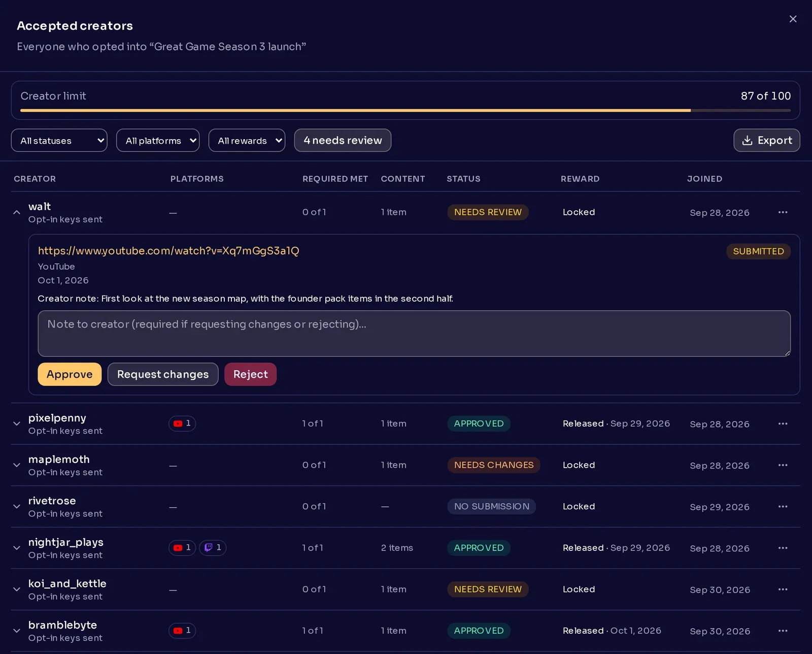Open more options for koi_and_kettle row
This screenshot has width=812, height=654.
[x=783, y=589]
